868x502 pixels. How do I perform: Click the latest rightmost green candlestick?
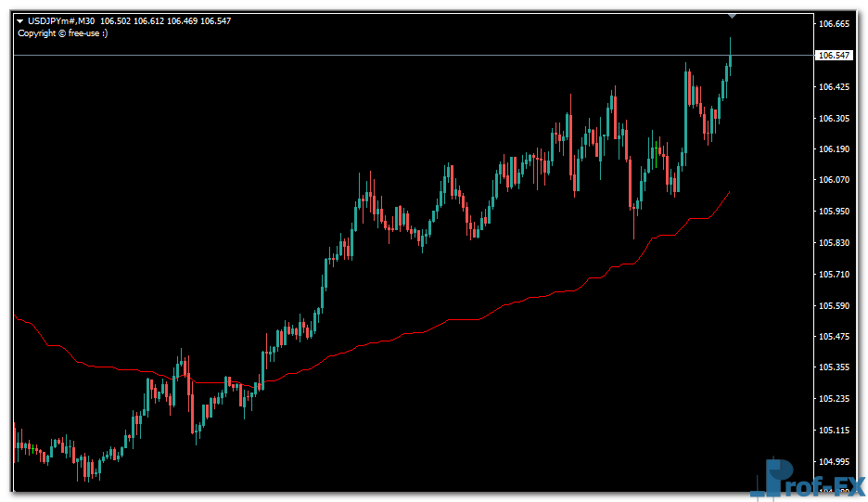731,61
